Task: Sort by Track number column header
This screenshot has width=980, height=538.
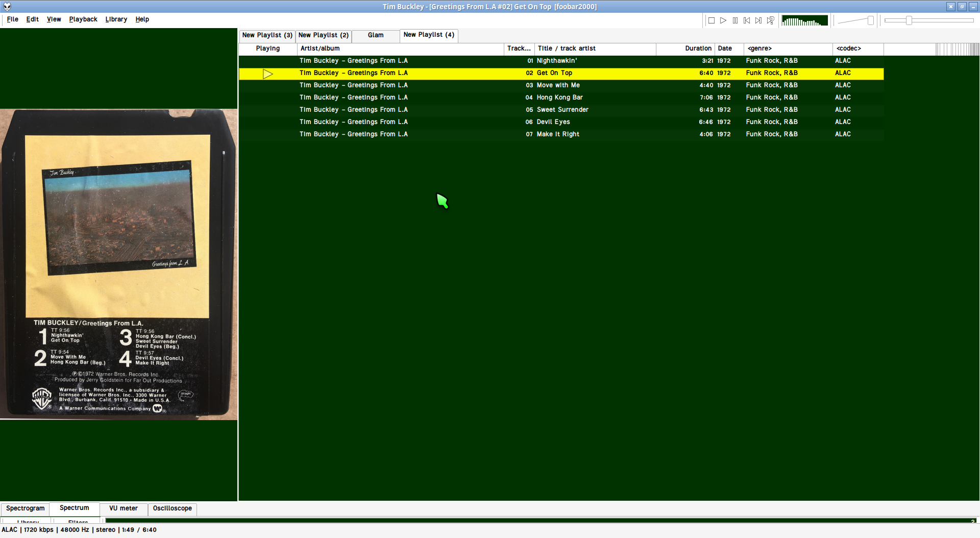Action: coord(519,48)
